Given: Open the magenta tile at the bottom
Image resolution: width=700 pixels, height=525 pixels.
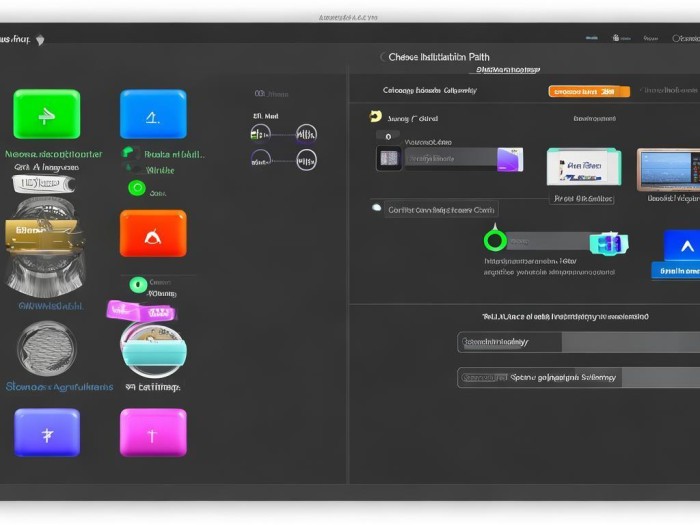Looking at the screenshot, I should [x=153, y=432].
